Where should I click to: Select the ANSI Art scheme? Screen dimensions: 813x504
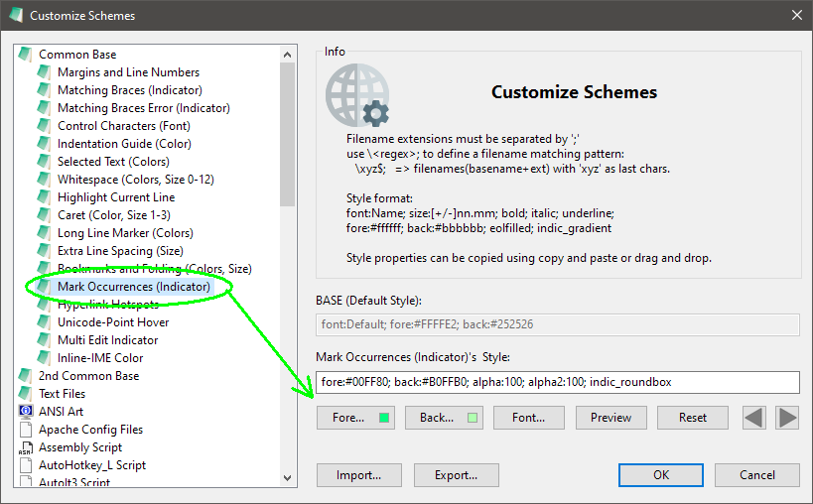(61, 412)
